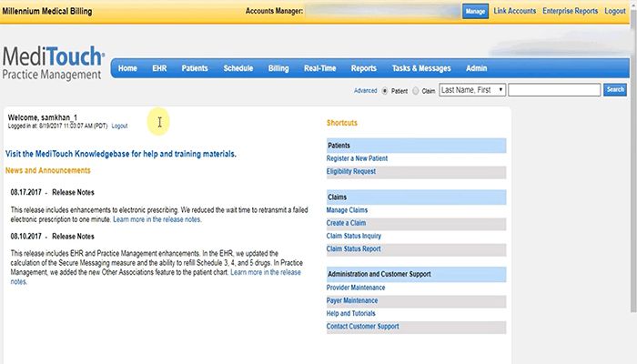637x364 pixels.
Task: Click the Manage Claims shortcut link
Action: (347, 210)
